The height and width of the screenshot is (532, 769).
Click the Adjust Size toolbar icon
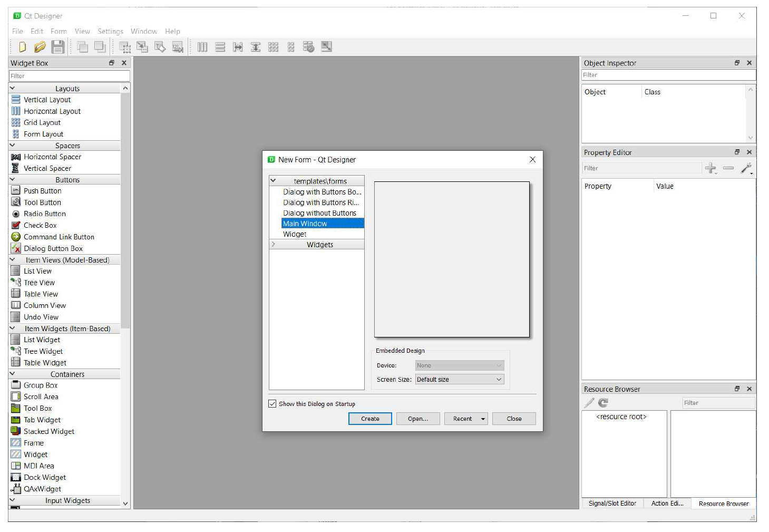pos(327,46)
